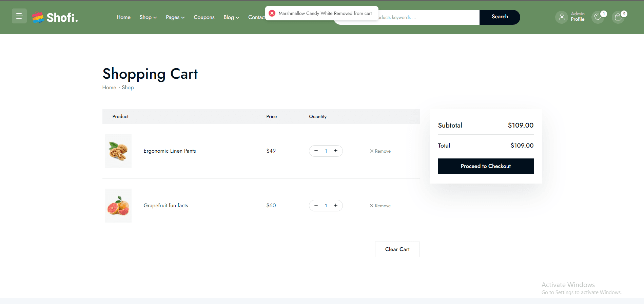Dismiss the red X notification icon

pos(272,13)
